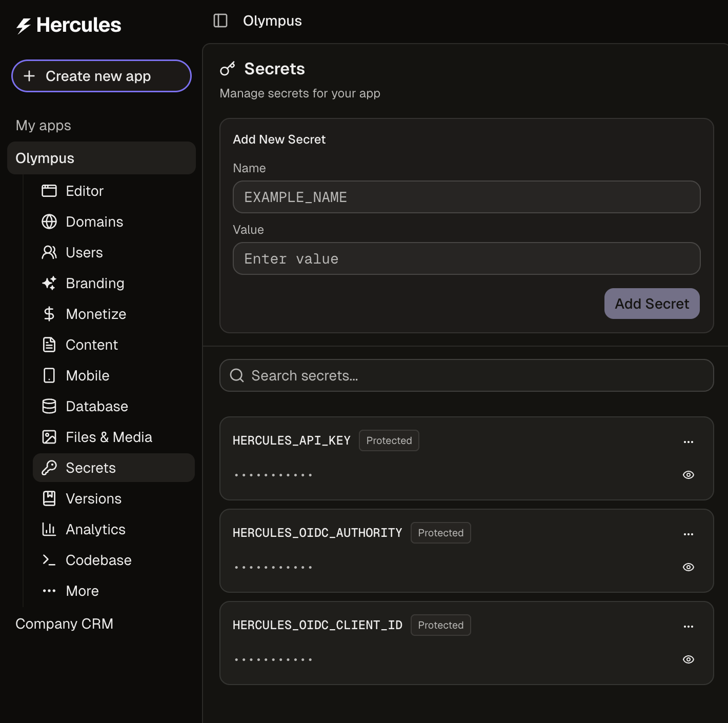Viewport: 728px width, 723px height.
Task: Click the HERCULES_API_KEY secret name
Action: tap(292, 440)
